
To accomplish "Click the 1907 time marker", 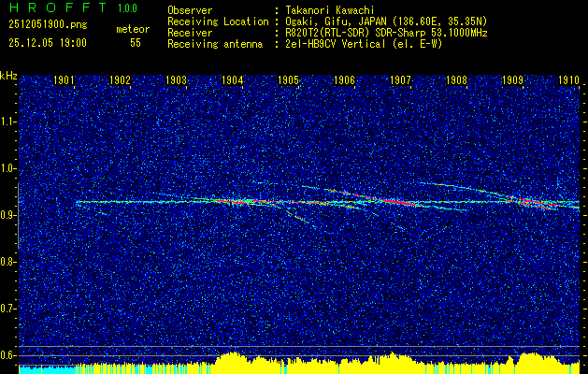I will coord(400,80).
